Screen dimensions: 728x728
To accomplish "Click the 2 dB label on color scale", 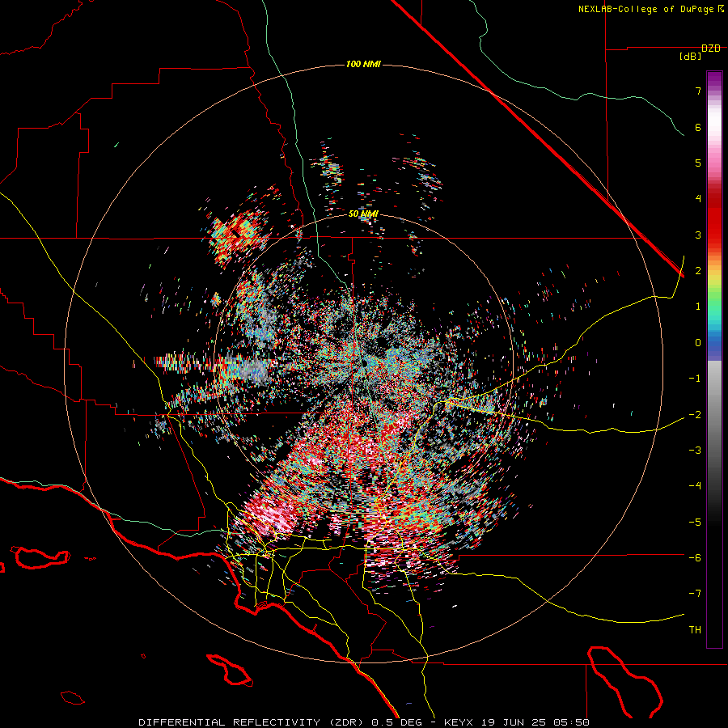I will coord(698,271).
